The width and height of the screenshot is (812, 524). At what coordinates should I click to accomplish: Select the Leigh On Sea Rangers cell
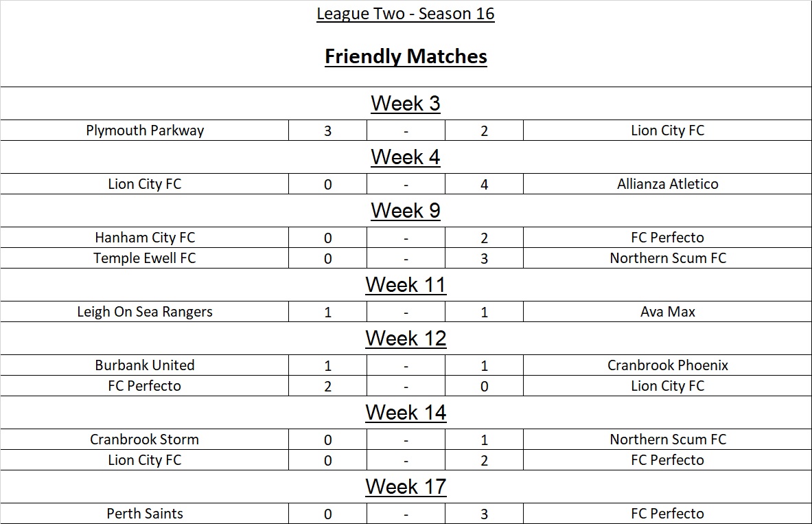click(x=145, y=312)
